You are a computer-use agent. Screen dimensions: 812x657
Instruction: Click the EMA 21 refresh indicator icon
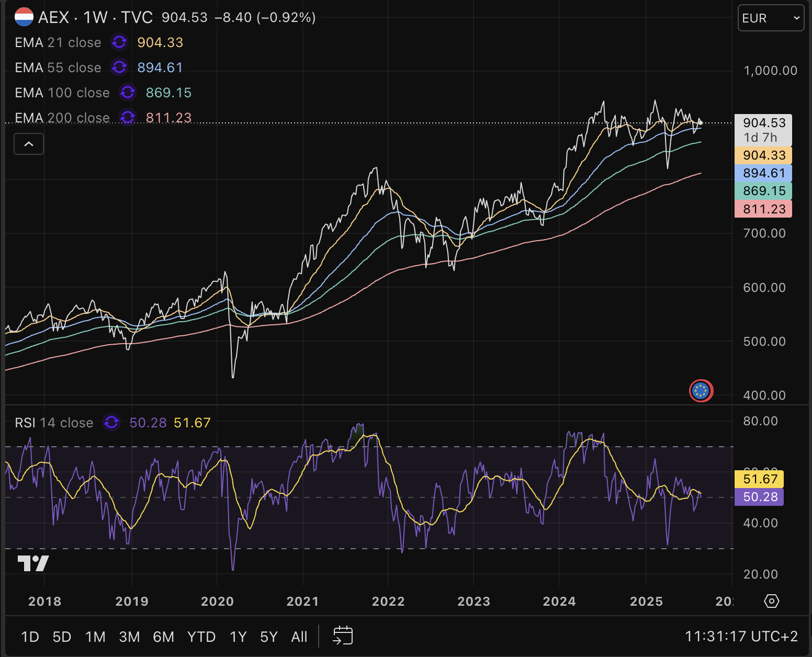[x=119, y=42]
